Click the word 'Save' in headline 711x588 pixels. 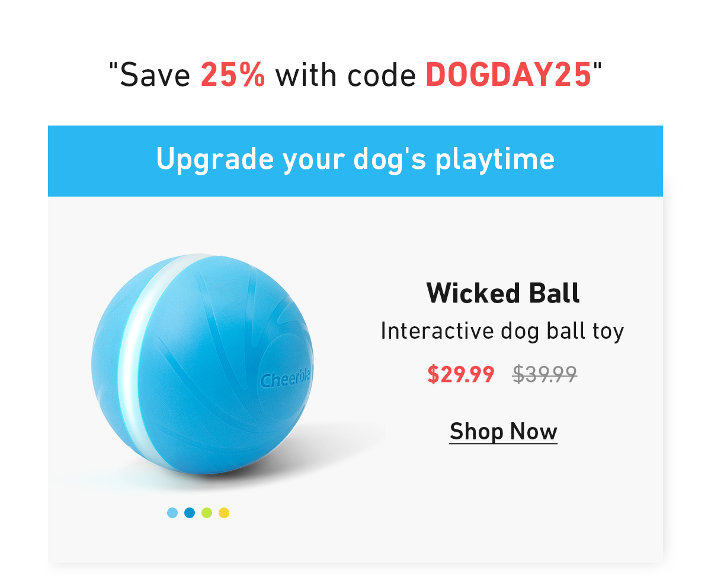155,75
